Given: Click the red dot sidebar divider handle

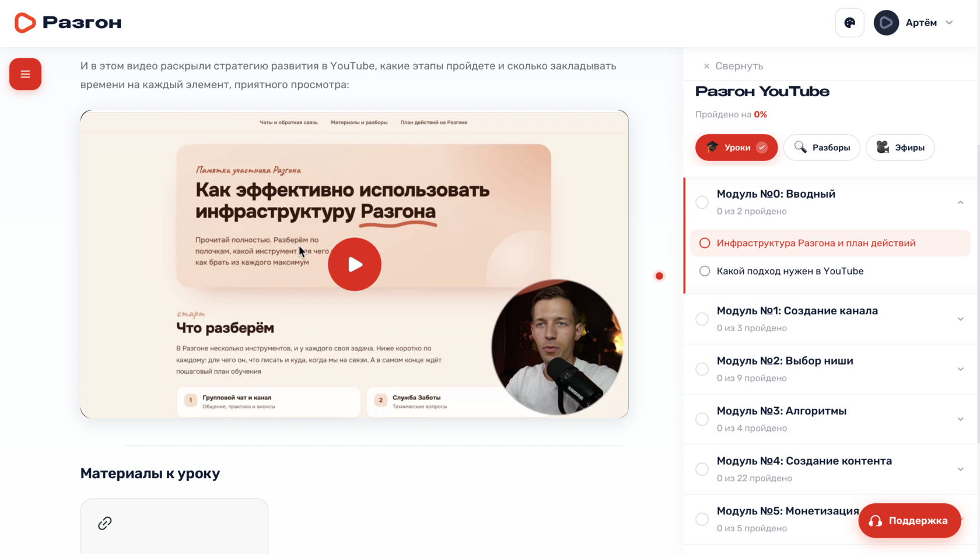Looking at the screenshot, I should click(x=659, y=276).
